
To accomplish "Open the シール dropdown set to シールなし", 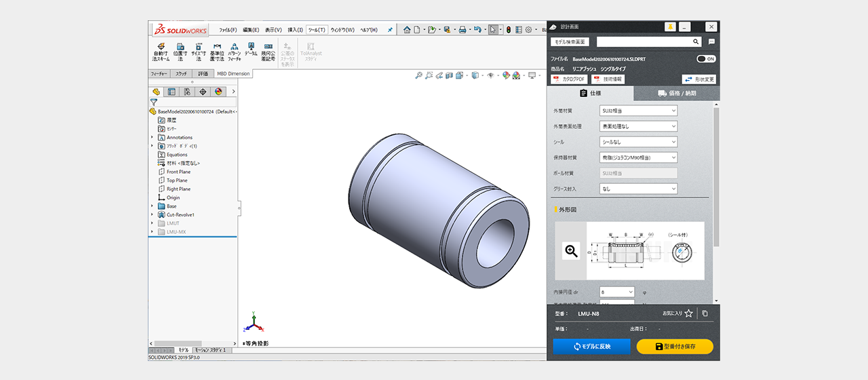I will [x=638, y=142].
